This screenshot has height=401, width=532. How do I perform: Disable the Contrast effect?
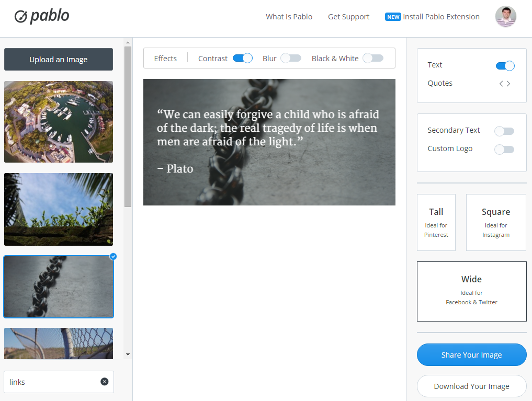(242, 58)
